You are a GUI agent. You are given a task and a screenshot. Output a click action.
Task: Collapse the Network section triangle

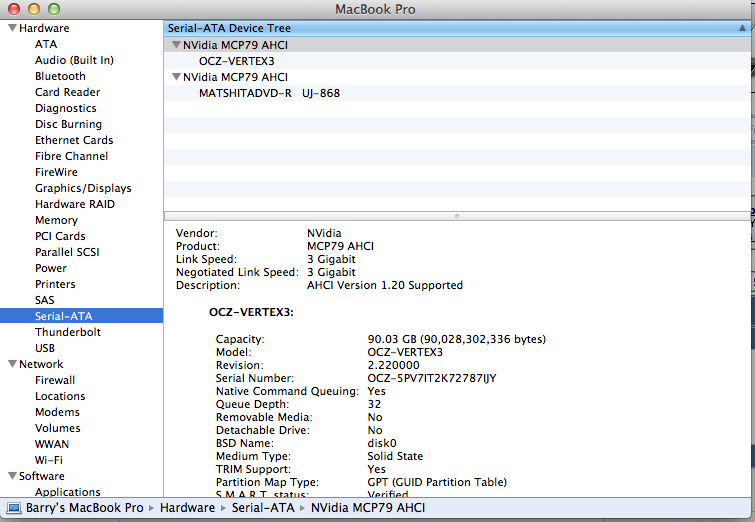pos(13,364)
